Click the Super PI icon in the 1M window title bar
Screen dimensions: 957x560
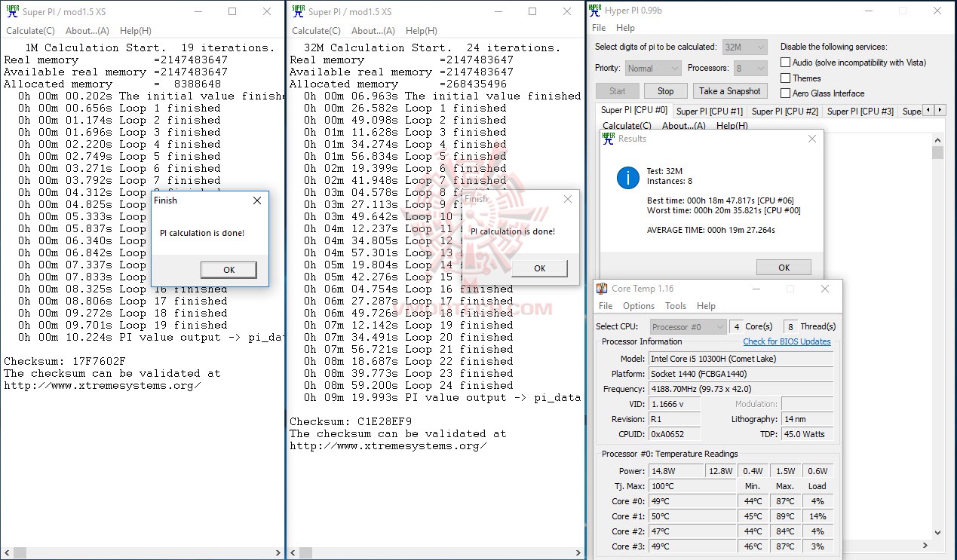(x=11, y=11)
